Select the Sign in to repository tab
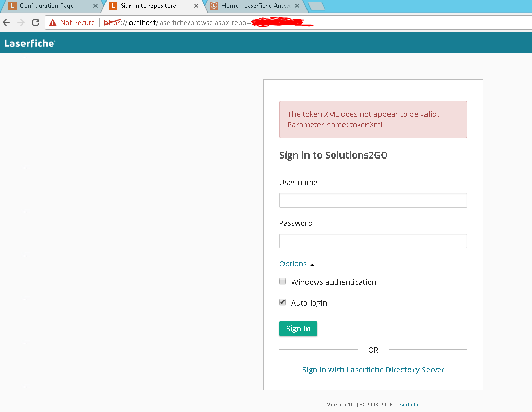 [153, 6]
